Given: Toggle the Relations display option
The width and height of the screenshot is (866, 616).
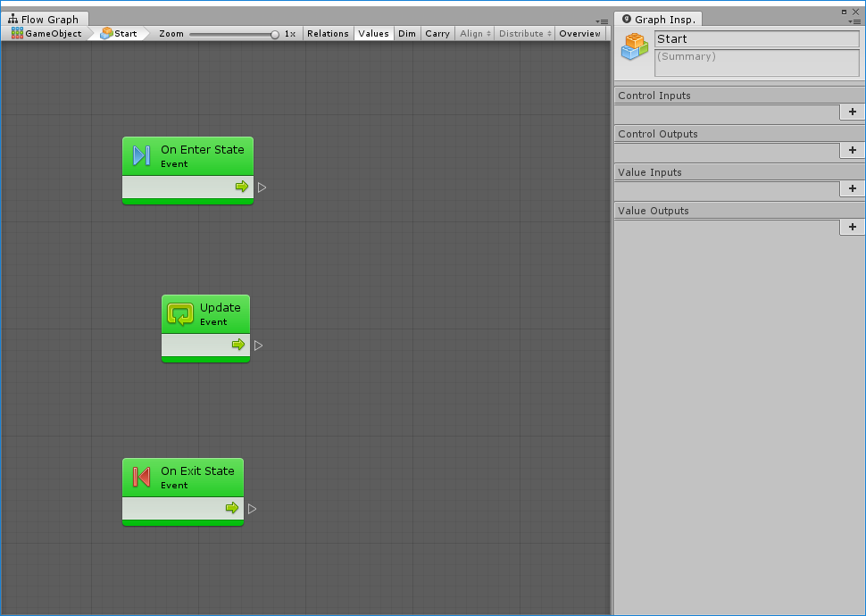Looking at the screenshot, I should coord(328,34).
